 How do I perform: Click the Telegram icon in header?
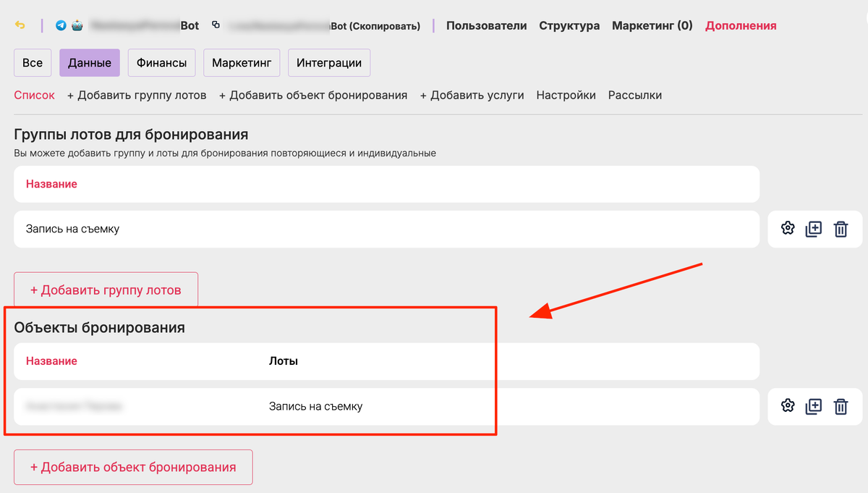click(x=61, y=25)
